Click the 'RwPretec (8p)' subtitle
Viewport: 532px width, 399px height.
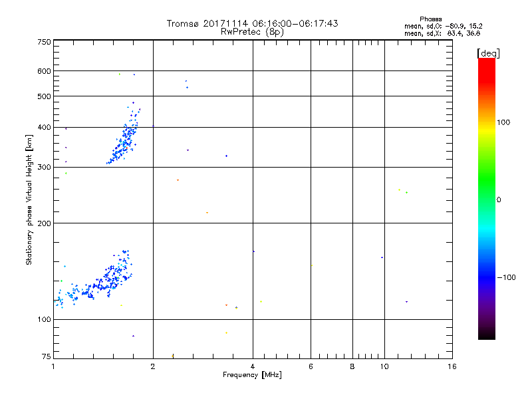[x=252, y=31]
